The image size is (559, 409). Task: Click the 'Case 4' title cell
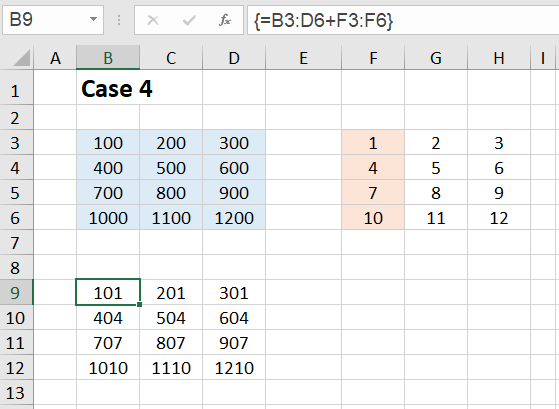pos(117,88)
